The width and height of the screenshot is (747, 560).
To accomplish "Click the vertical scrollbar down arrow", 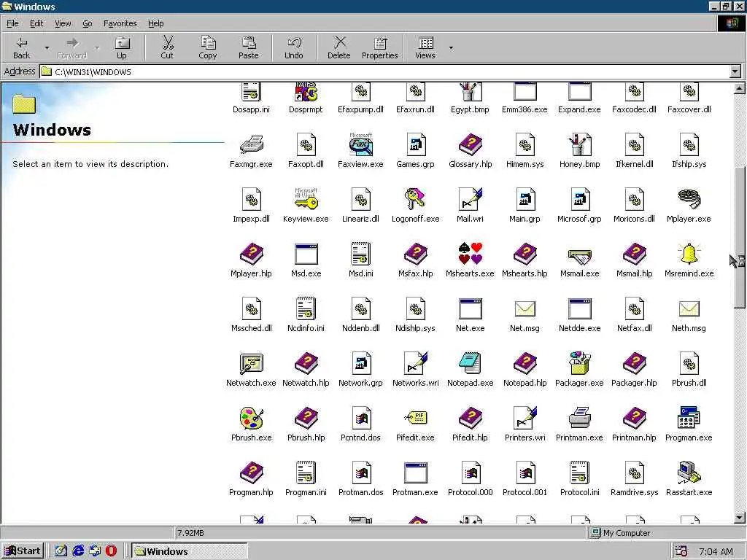I will (x=740, y=518).
